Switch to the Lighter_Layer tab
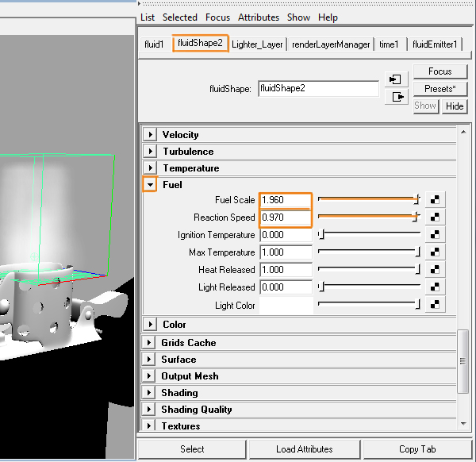 point(257,44)
